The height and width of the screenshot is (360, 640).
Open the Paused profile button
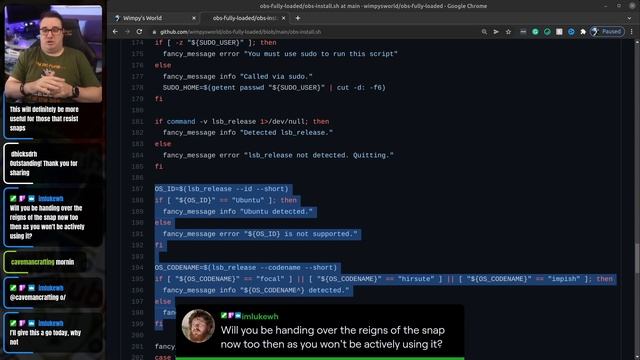607,31
